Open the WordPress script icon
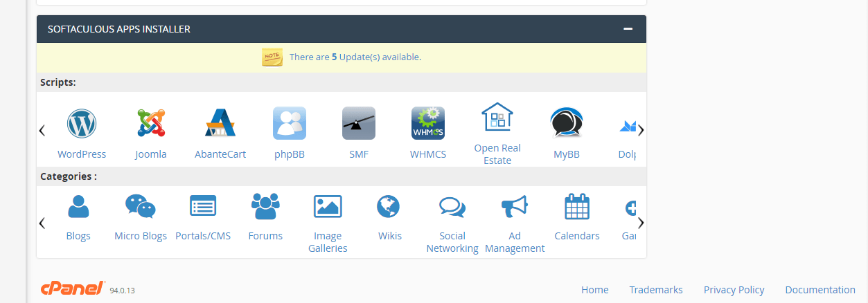 82,123
